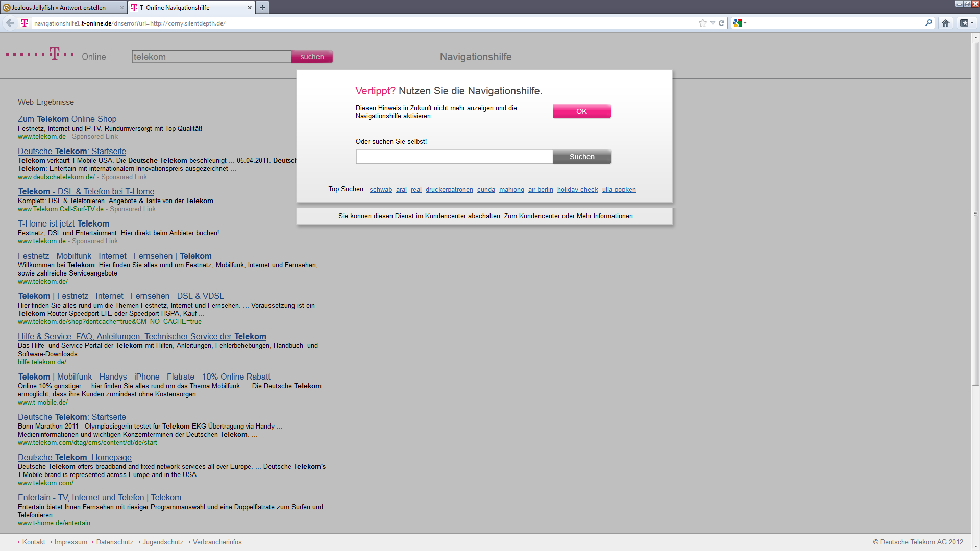Open the Google search engine dropdown

[x=740, y=23]
